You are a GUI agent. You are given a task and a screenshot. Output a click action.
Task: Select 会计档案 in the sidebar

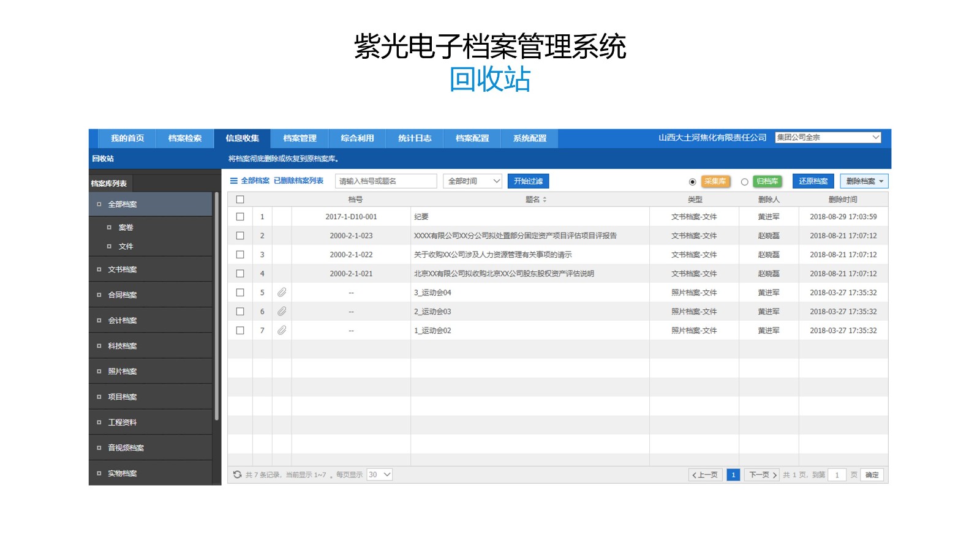[x=151, y=321]
